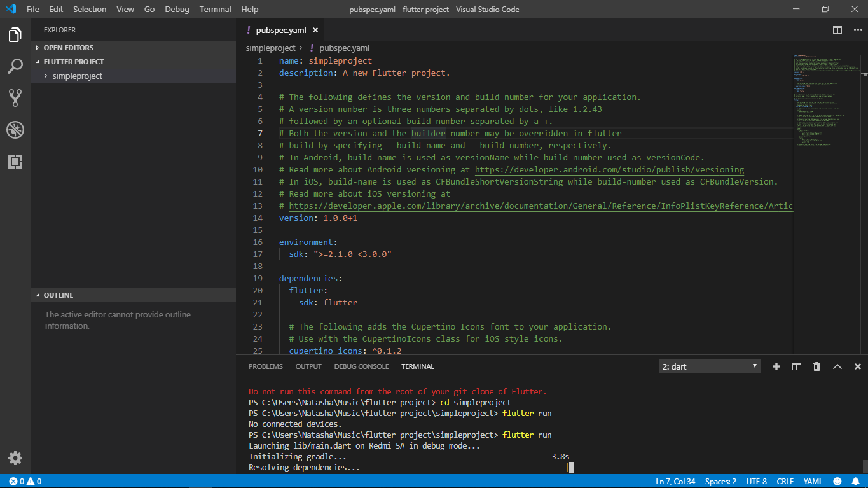
Task: Select pubspec.yaml in the breadcrumb
Action: (x=344, y=48)
